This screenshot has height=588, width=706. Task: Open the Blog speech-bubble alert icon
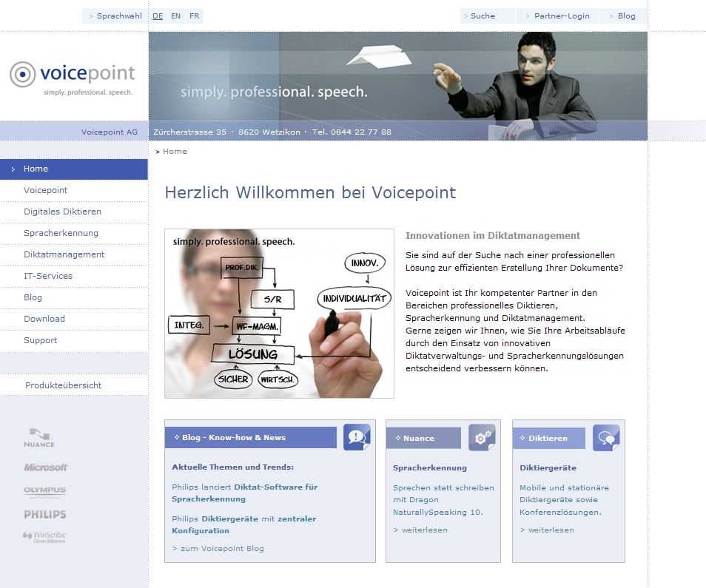coord(357,437)
